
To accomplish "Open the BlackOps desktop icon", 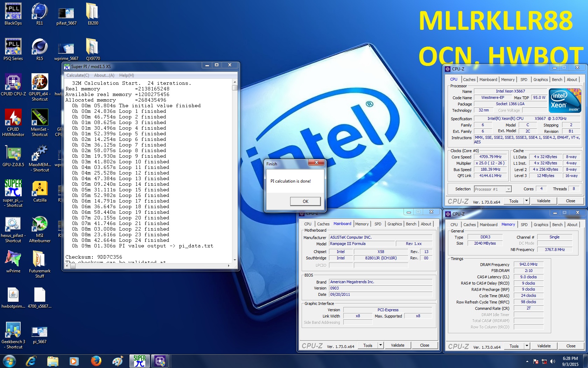I will [13, 14].
